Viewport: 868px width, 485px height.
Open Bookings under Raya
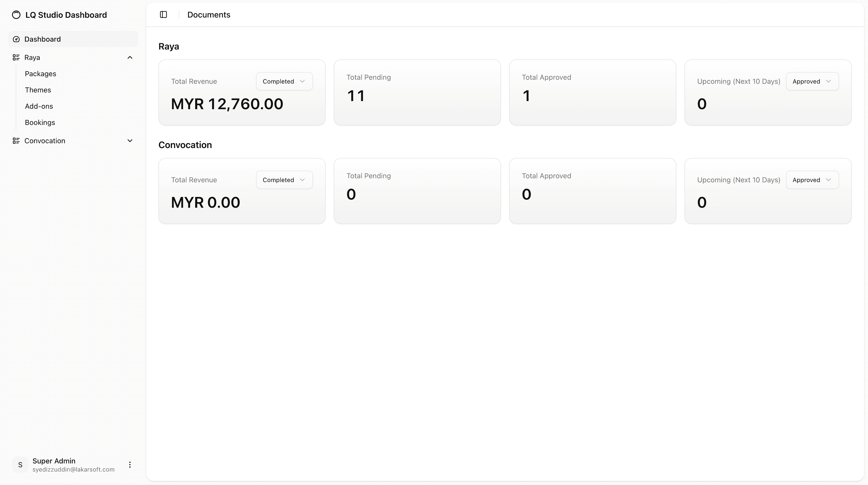tap(40, 122)
